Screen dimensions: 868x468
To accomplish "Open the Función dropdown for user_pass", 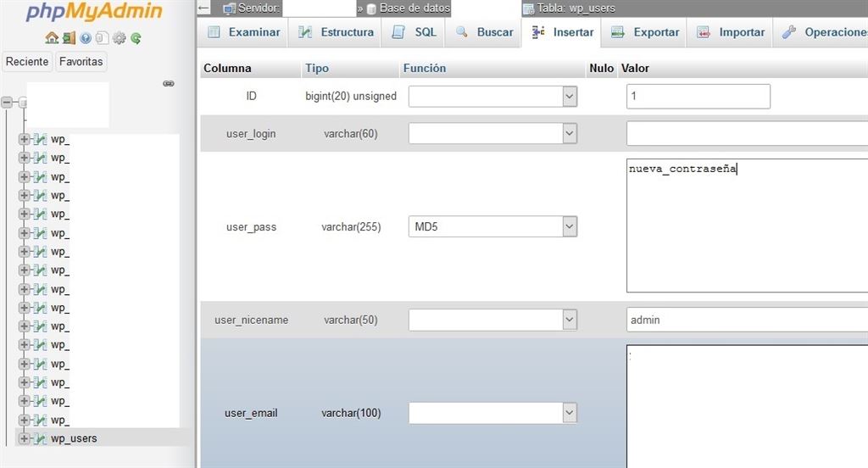I will 492,227.
